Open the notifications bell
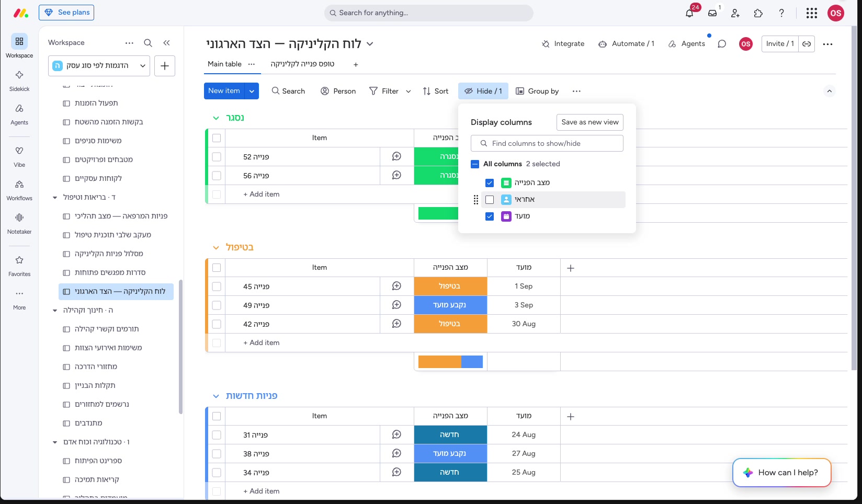Viewport: 862px width, 504px height. tap(689, 13)
